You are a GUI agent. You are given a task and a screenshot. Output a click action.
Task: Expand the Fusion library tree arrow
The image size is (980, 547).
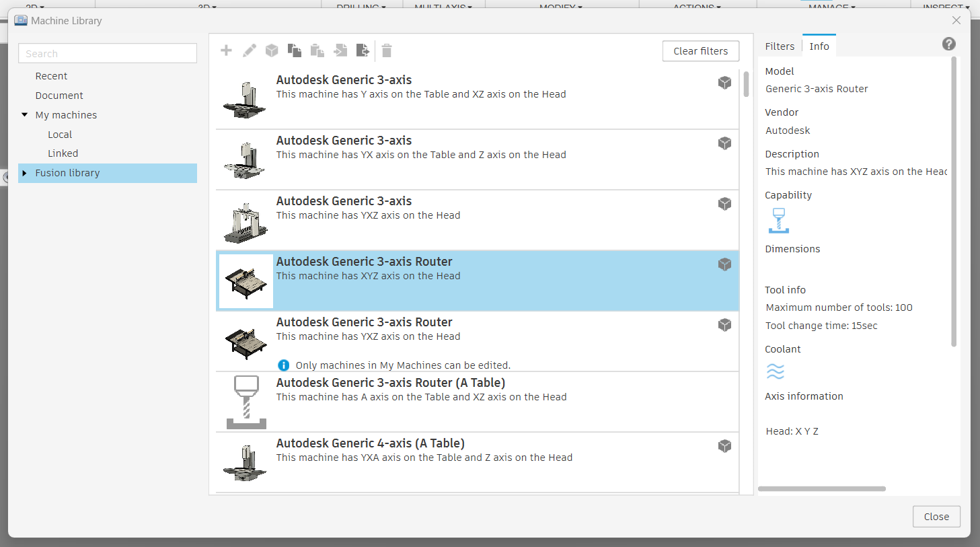coord(25,173)
